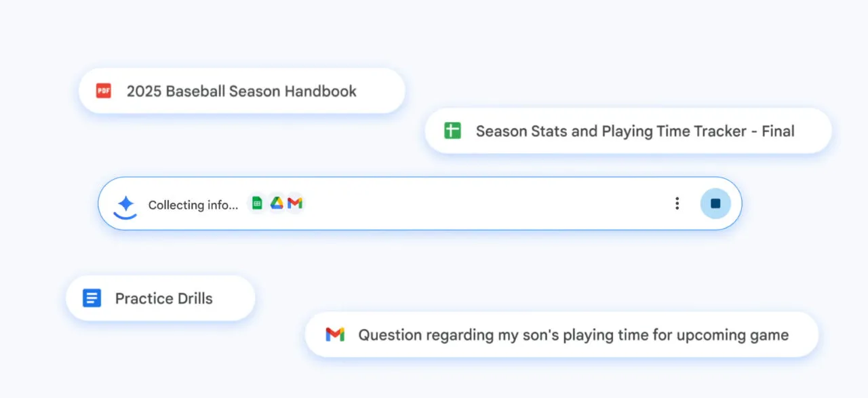Click the word 'Final' on the spreadsheet chip
The image size is (868, 398).
pos(778,131)
